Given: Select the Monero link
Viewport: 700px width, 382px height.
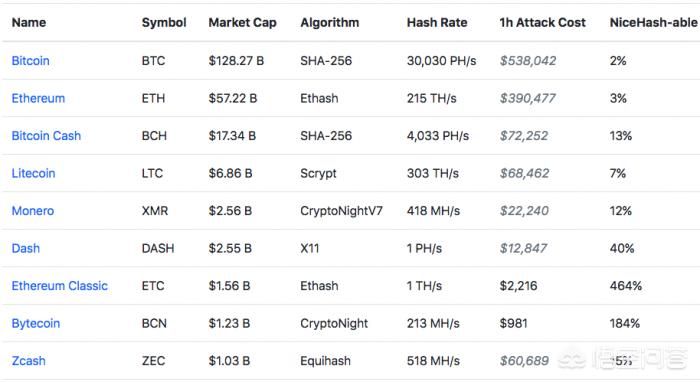Looking at the screenshot, I should point(33,211).
